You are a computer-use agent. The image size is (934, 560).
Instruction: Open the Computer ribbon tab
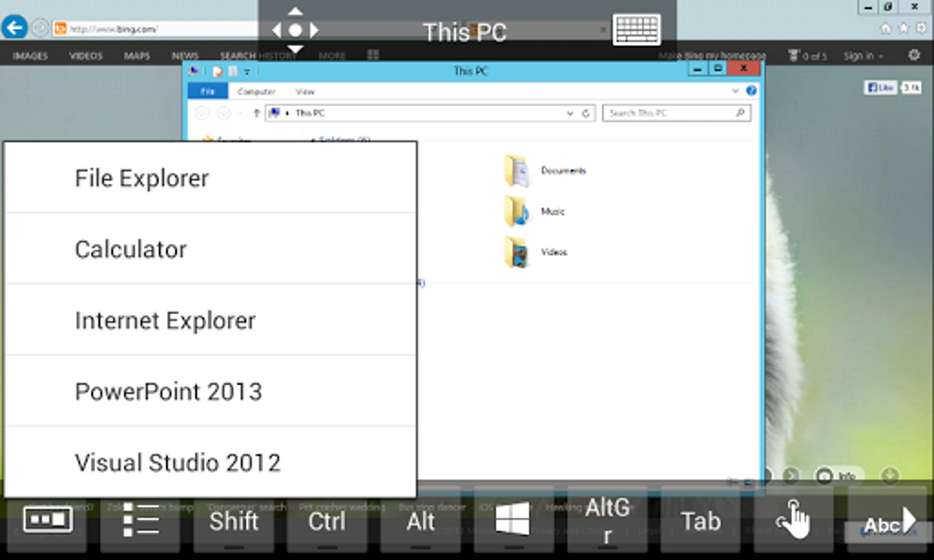[256, 92]
